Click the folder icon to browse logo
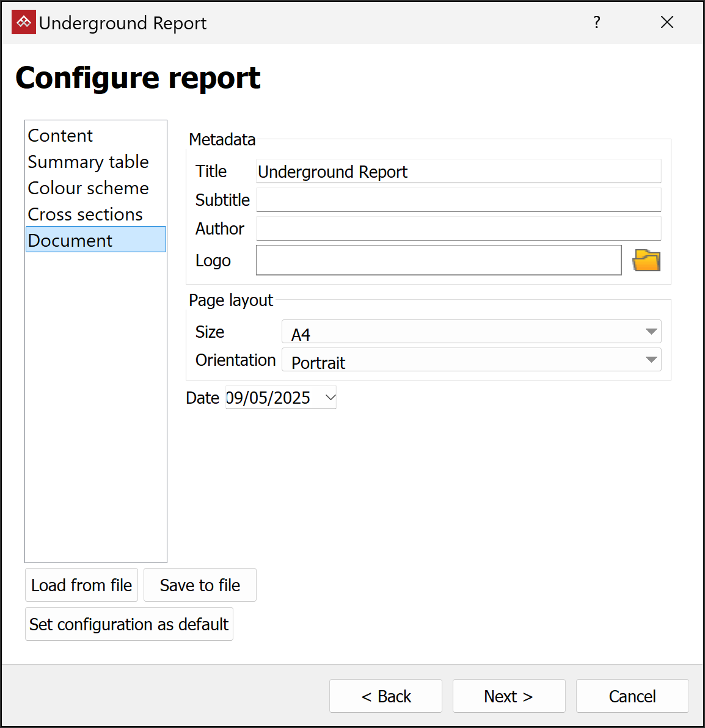Image resolution: width=705 pixels, height=728 pixels. tap(646, 261)
